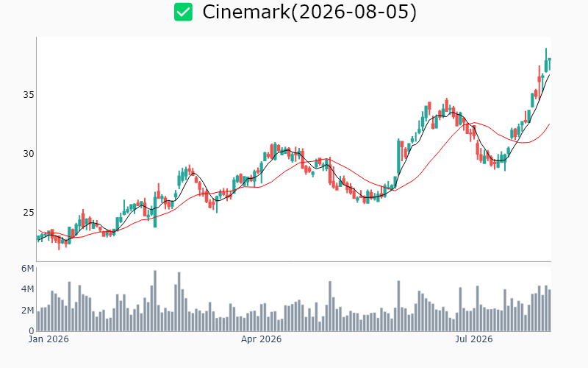Click the Jul 2026 x-axis label
Viewport: 588px width, 368px height.
pos(474,339)
